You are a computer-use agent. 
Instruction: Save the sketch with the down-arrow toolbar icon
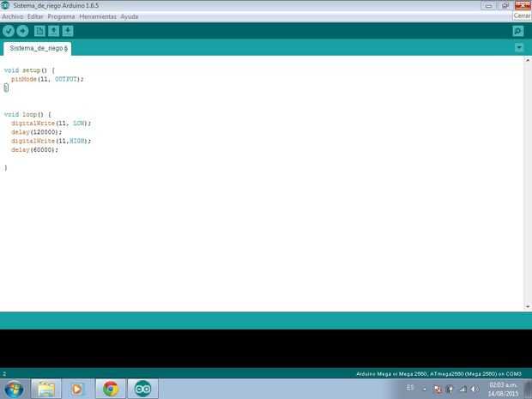coord(68,31)
